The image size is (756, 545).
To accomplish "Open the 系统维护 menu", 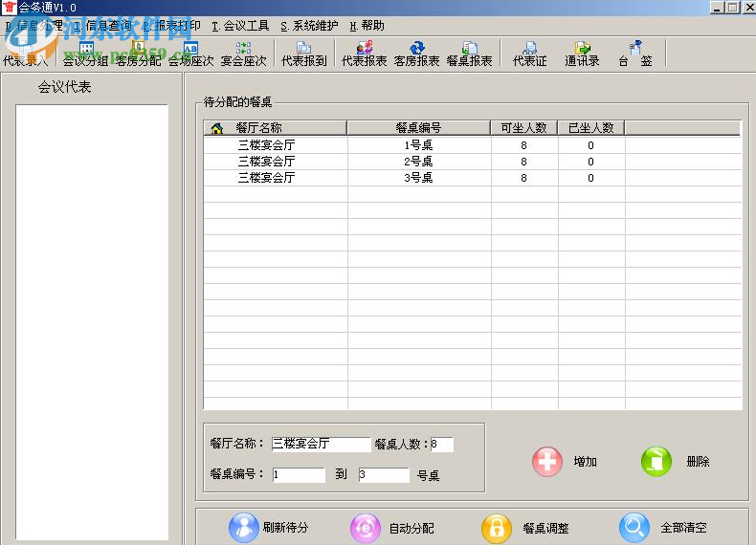I will coord(309,26).
